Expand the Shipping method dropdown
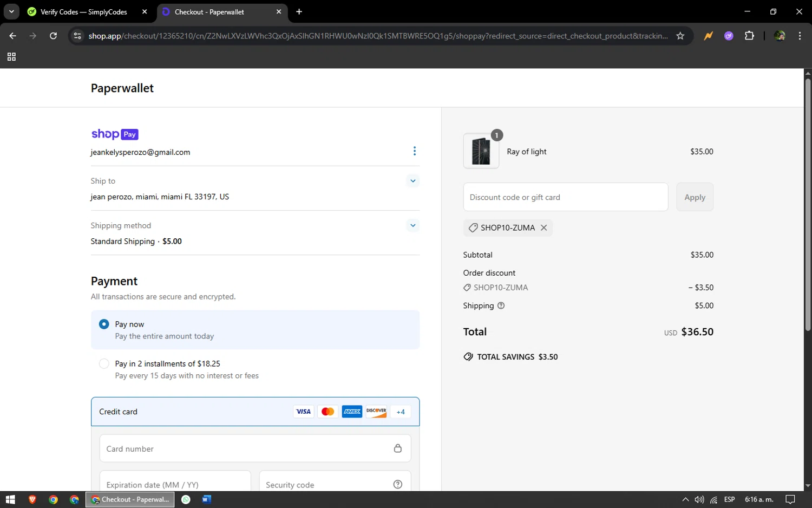The image size is (812, 508). point(413,225)
